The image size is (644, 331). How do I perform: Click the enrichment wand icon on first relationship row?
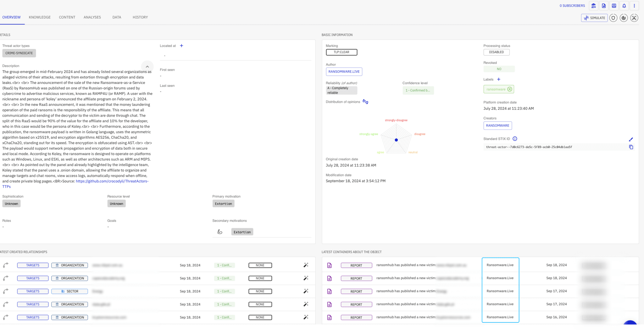point(306,265)
